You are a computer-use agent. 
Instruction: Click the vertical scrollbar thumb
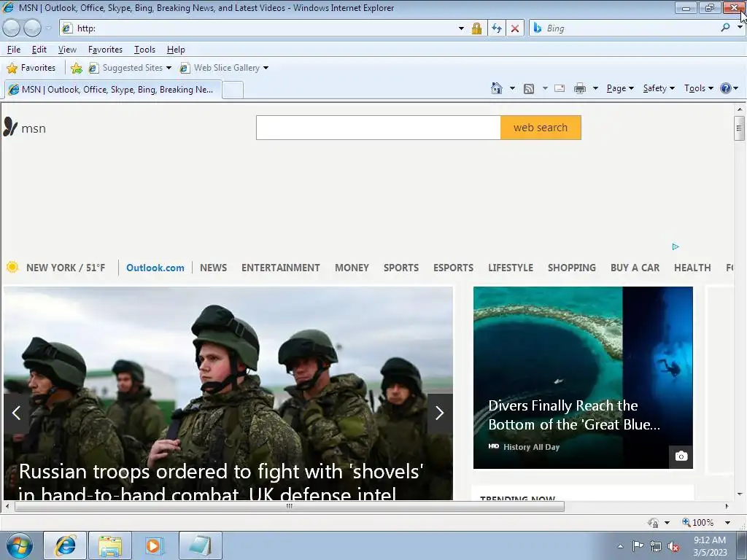pos(739,128)
